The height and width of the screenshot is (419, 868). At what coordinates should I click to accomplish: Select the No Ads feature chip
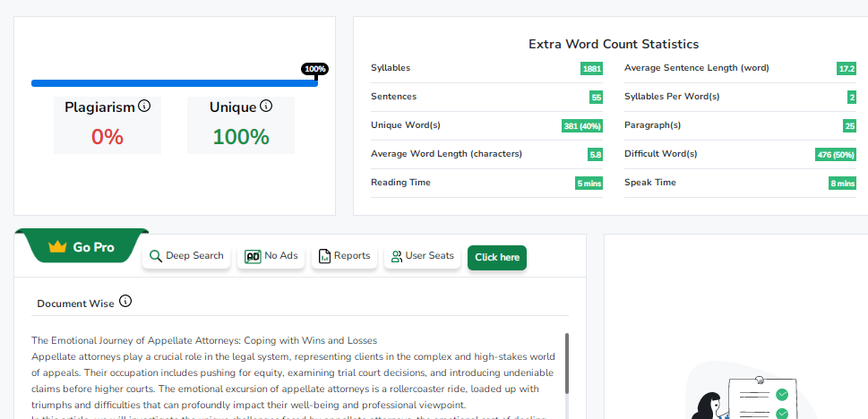tap(271, 256)
